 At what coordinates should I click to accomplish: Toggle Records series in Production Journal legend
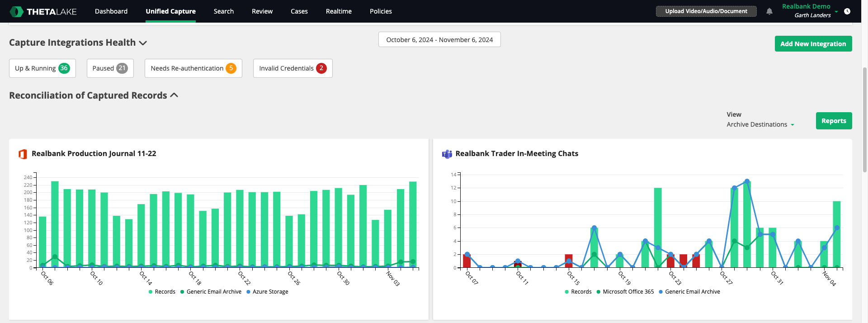[162, 292]
